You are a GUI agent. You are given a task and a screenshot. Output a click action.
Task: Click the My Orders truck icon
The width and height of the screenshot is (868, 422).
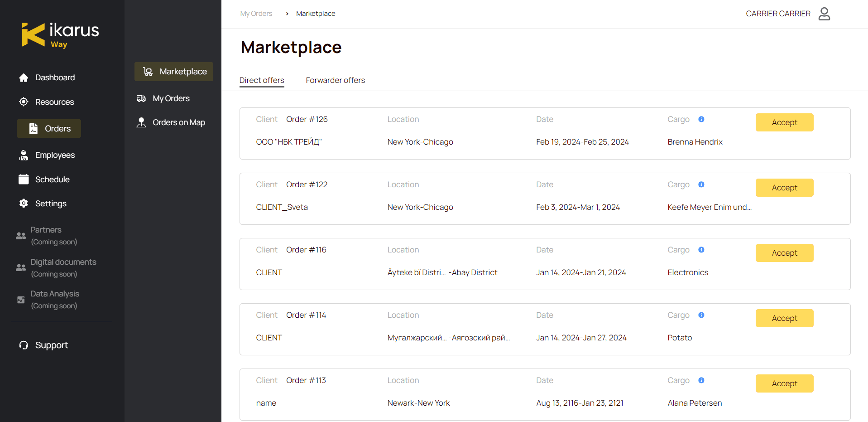(x=141, y=98)
